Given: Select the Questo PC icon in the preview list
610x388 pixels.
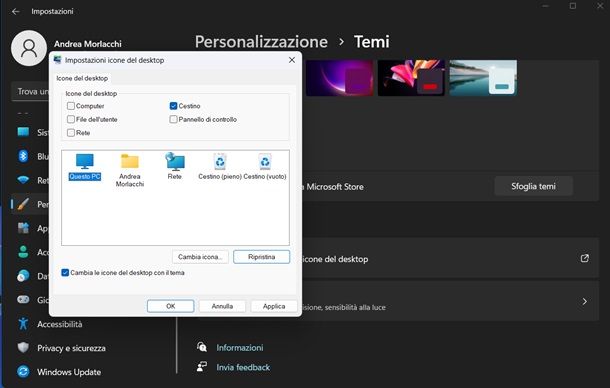Looking at the screenshot, I should pos(85,167).
